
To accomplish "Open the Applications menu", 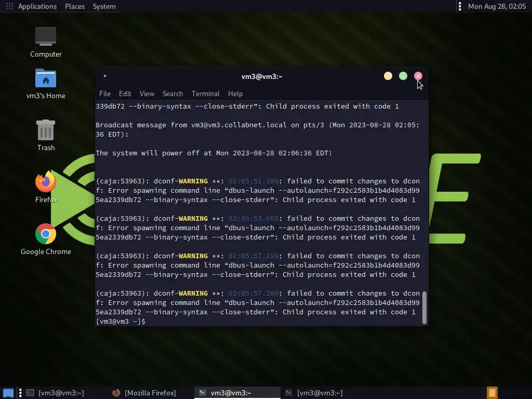I will (x=37, y=6).
